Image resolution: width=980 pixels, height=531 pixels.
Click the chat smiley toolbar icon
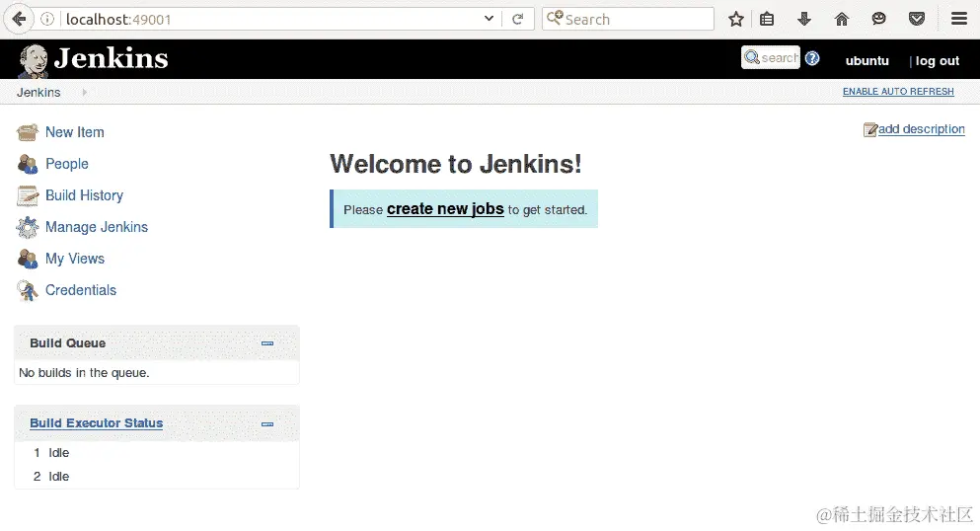pyautogui.click(x=878, y=19)
